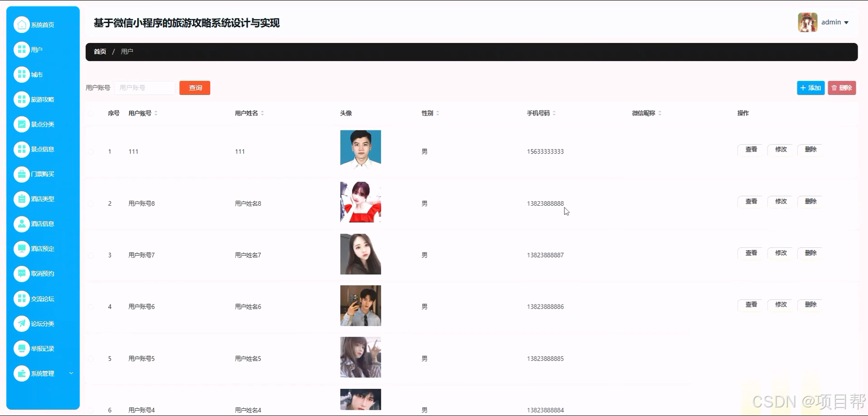The height and width of the screenshot is (416, 868).
Task: Click the 系统管理 wallet icon
Action: (x=21, y=373)
